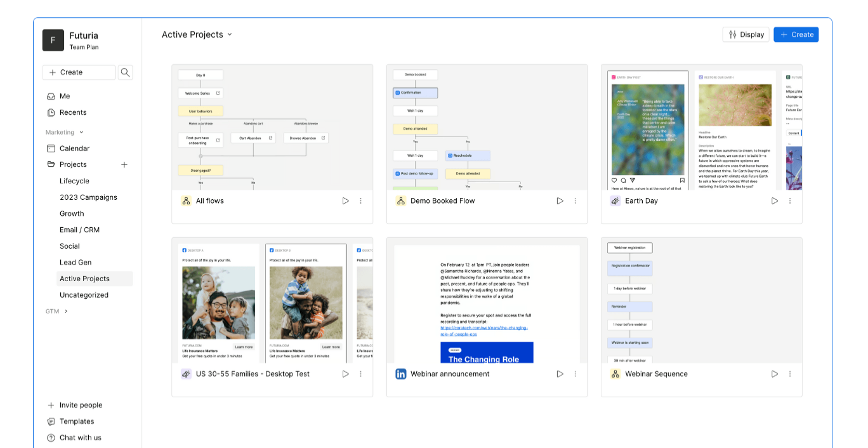Screen dimensions: 868x448
Task: Open the Webinar Sequence thumbnail
Action: click(x=701, y=301)
